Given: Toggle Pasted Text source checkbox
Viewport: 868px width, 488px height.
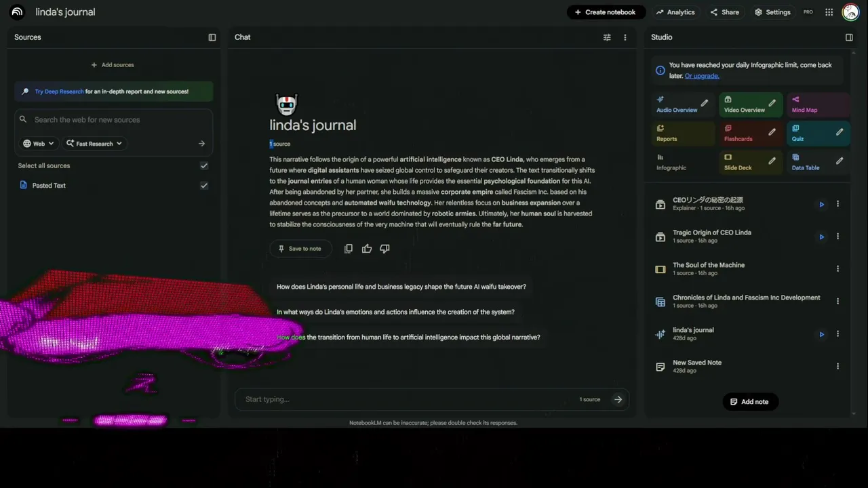Looking at the screenshot, I should pyautogui.click(x=204, y=186).
